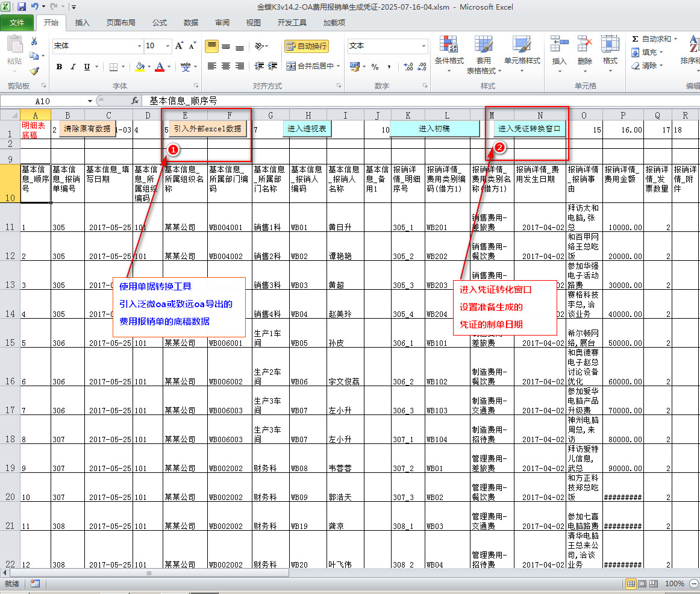The height and width of the screenshot is (594, 700).
Task: Click the formula bar showing 基本信息_顺序号
Action: (x=420, y=101)
